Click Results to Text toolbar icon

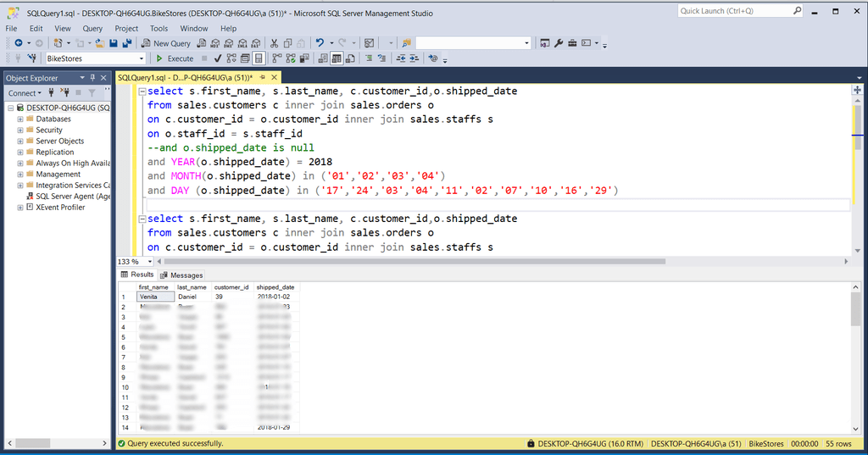[322, 58]
